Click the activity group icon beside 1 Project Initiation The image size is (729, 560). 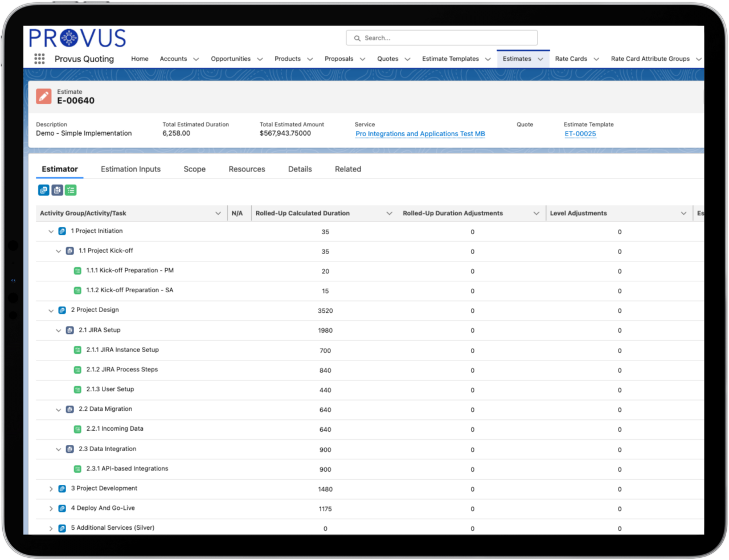point(62,231)
